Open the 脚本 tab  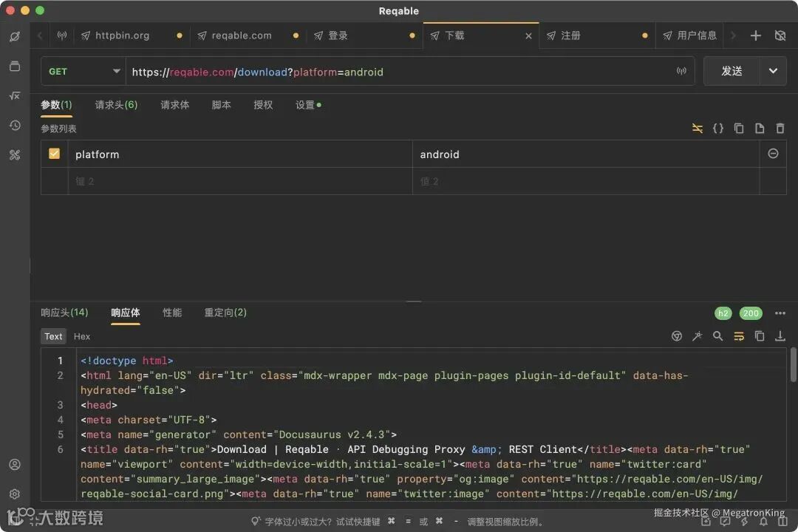click(x=221, y=105)
